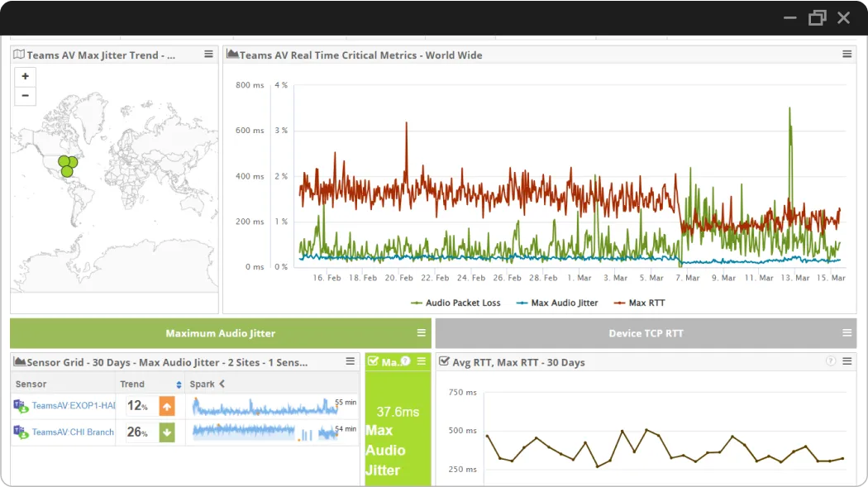The height and width of the screenshot is (487, 868).
Task: Click check icon on green jitter tile header
Action: [x=373, y=361]
